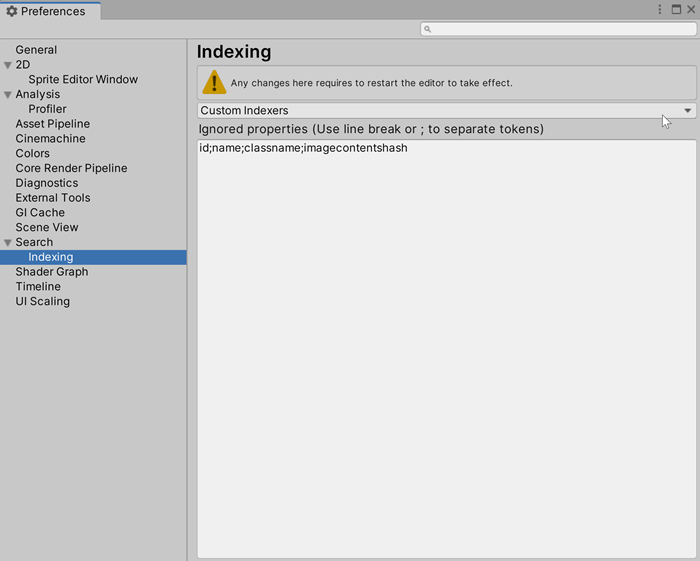Select the Search category
This screenshot has width=700, height=561.
34,242
